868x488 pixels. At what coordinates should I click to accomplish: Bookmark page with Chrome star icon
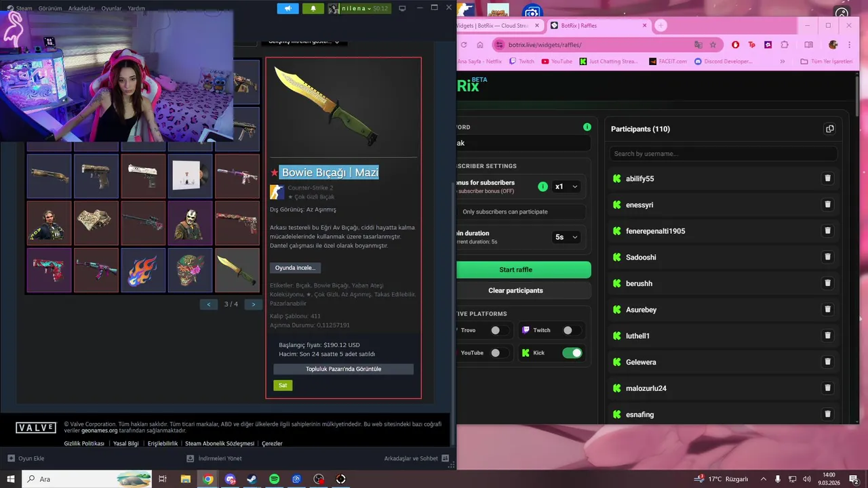point(713,45)
